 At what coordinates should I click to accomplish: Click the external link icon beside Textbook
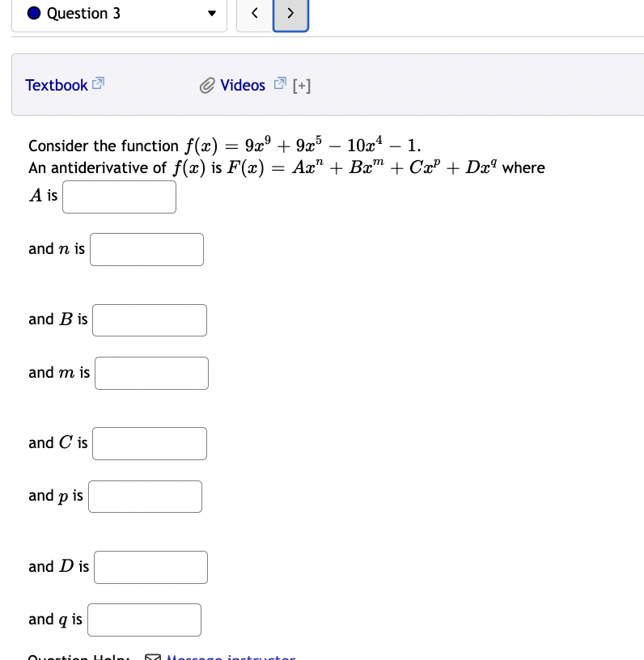tap(98, 83)
